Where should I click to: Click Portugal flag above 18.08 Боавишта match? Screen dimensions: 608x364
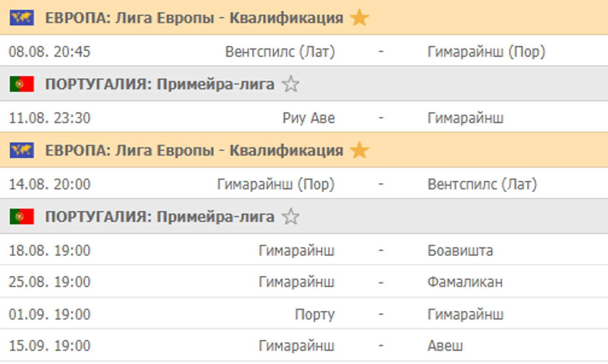(22, 217)
